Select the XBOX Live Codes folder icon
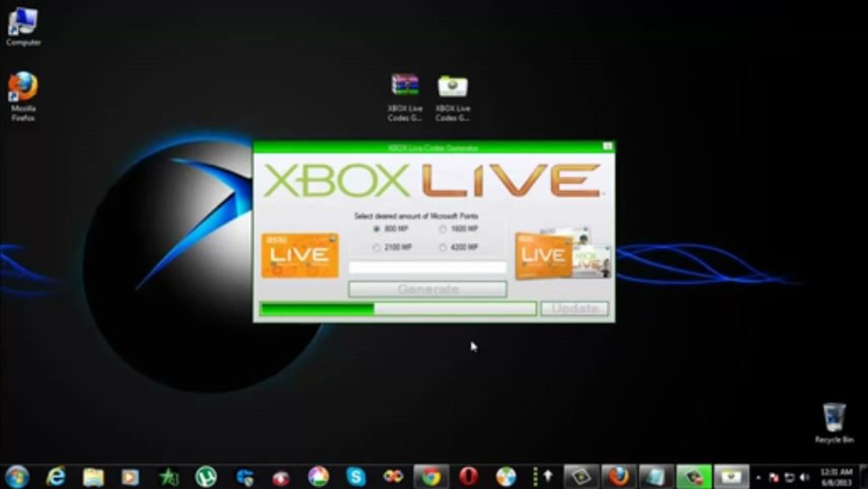The image size is (868, 489). pos(453,97)
